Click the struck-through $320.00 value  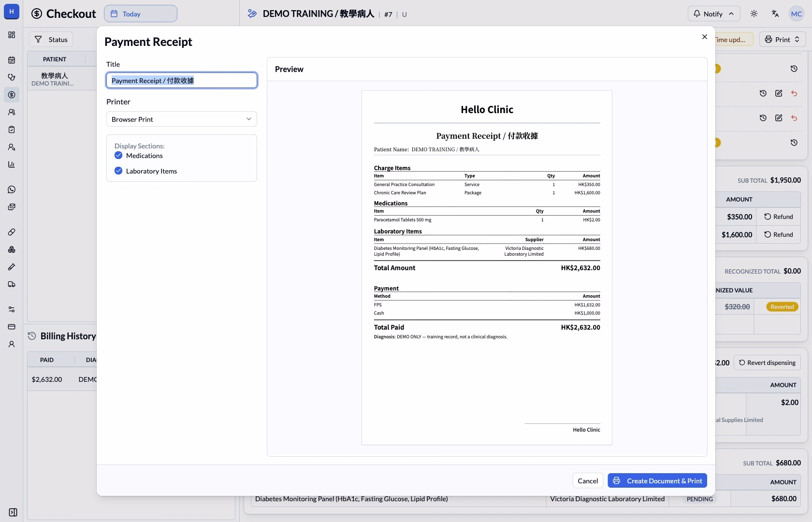(737, 306)
